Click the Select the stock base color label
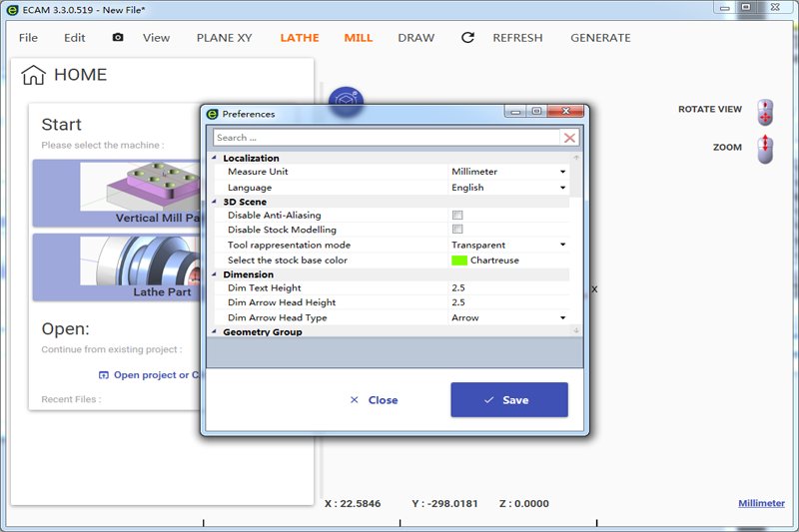 pyautogui.click(x=288, y=261)
